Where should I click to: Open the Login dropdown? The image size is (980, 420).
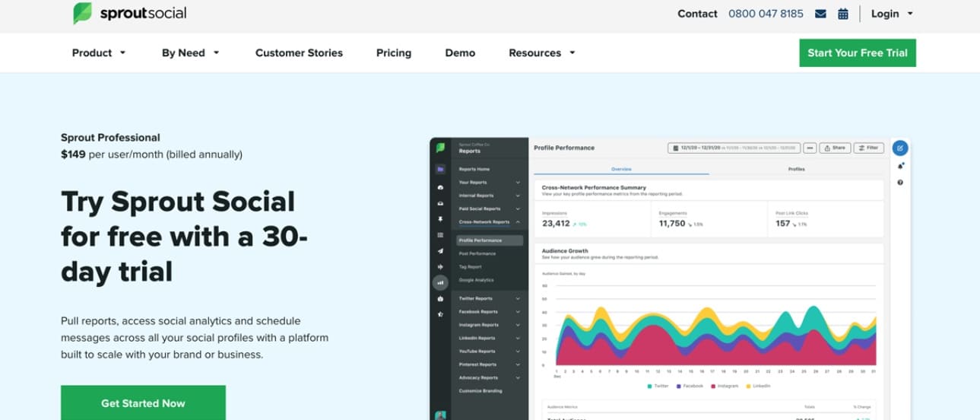(x=892, y=14)
